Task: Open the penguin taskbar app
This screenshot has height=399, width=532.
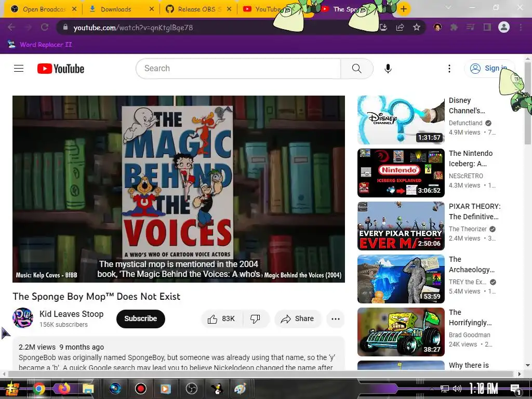Action: pos(217,389)
